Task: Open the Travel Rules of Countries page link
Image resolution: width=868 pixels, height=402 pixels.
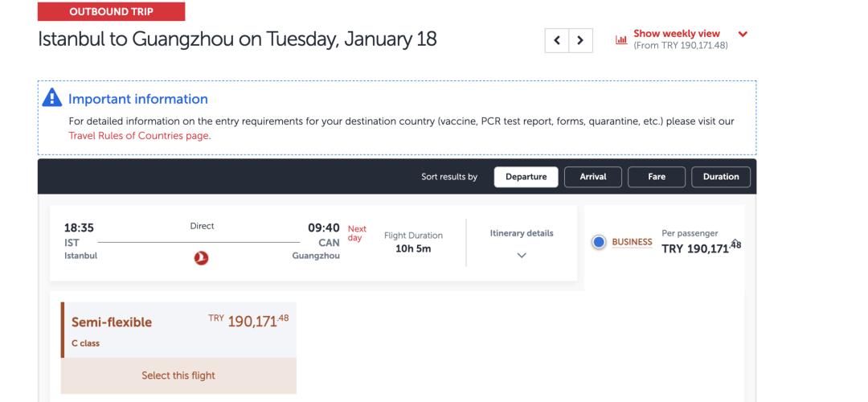Action: [139, 136]
